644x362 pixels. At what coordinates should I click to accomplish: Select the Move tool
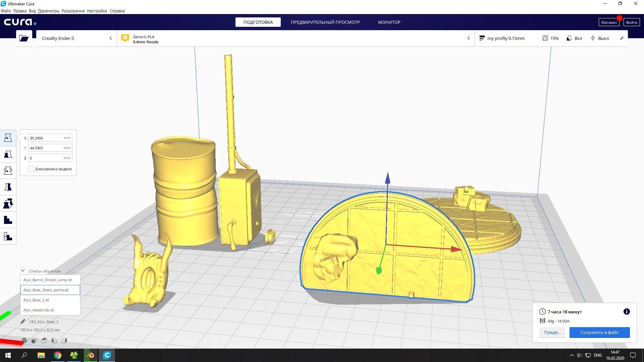8,138
